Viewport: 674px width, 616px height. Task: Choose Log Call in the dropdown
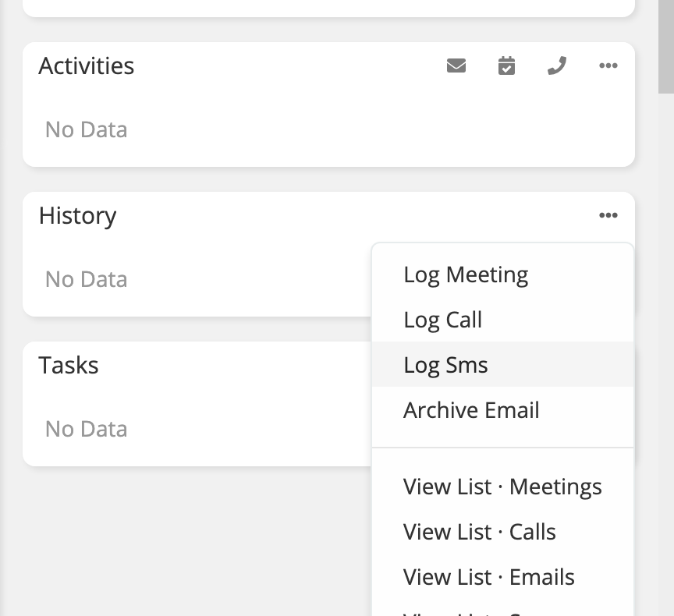[442, 320]
